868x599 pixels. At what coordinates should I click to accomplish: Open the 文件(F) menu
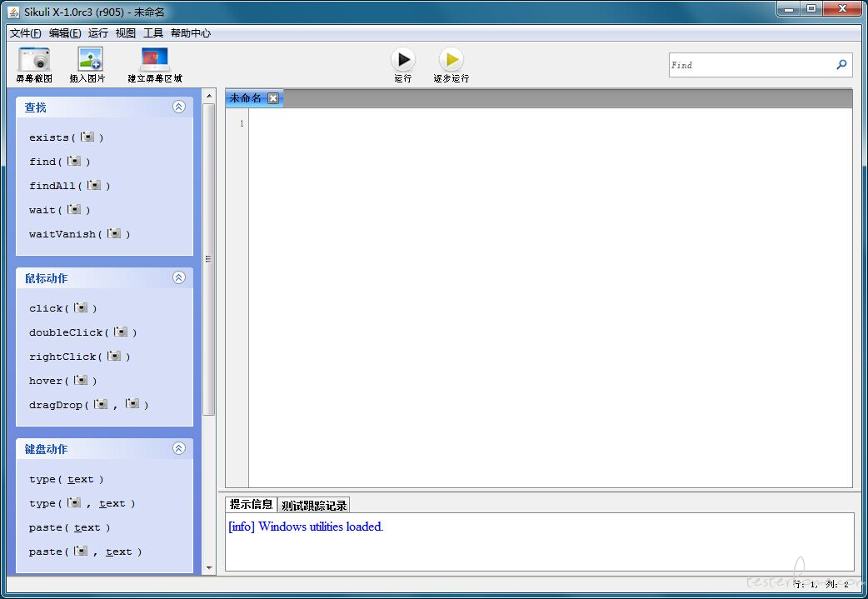click(26, 33)
